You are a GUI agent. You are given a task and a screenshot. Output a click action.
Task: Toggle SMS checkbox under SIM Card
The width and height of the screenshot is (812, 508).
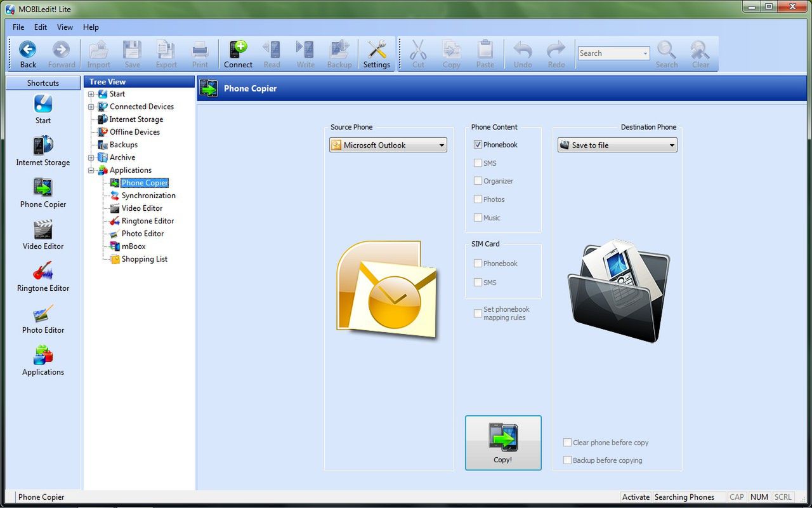(x=478, y=283)
